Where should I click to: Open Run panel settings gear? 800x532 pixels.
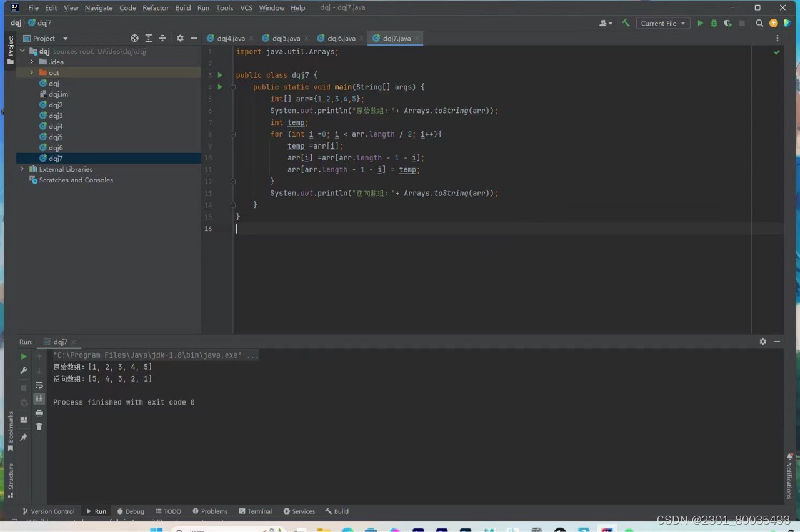click(762, 342)
